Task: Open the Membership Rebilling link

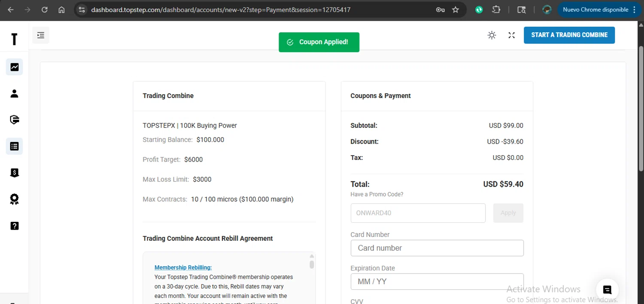Action: click(x=183, y=267)
